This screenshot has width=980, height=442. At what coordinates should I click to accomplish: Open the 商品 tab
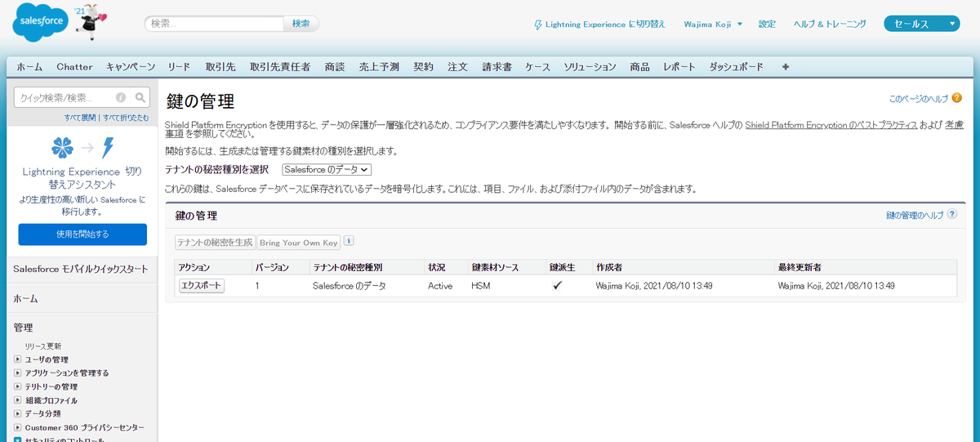click(x=639, y=67)
